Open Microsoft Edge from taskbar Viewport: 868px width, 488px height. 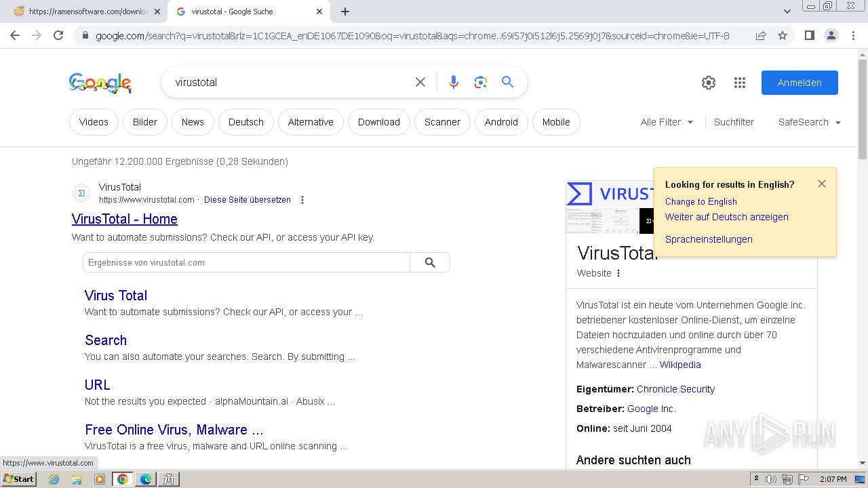click(146, 479)
